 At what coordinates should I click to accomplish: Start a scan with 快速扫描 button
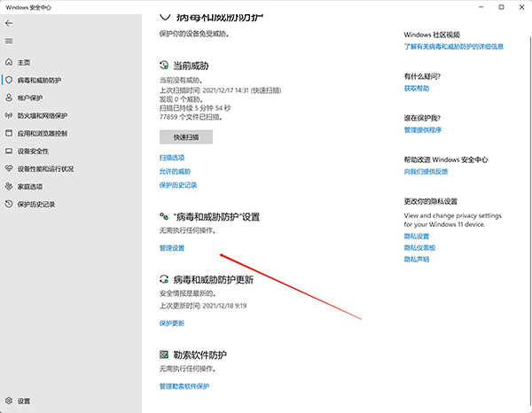pos(186,137)
